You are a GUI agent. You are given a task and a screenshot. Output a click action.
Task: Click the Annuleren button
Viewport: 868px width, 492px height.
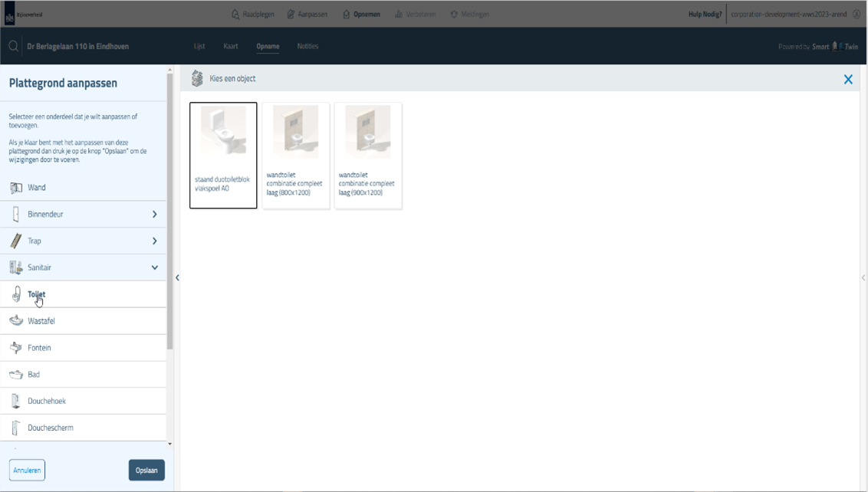tap(27, 470)
